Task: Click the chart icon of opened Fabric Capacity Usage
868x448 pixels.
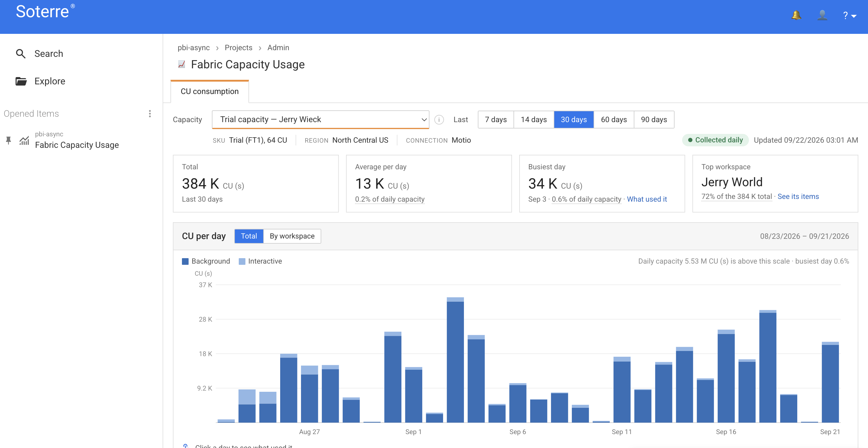Action: tap(24, 141)
